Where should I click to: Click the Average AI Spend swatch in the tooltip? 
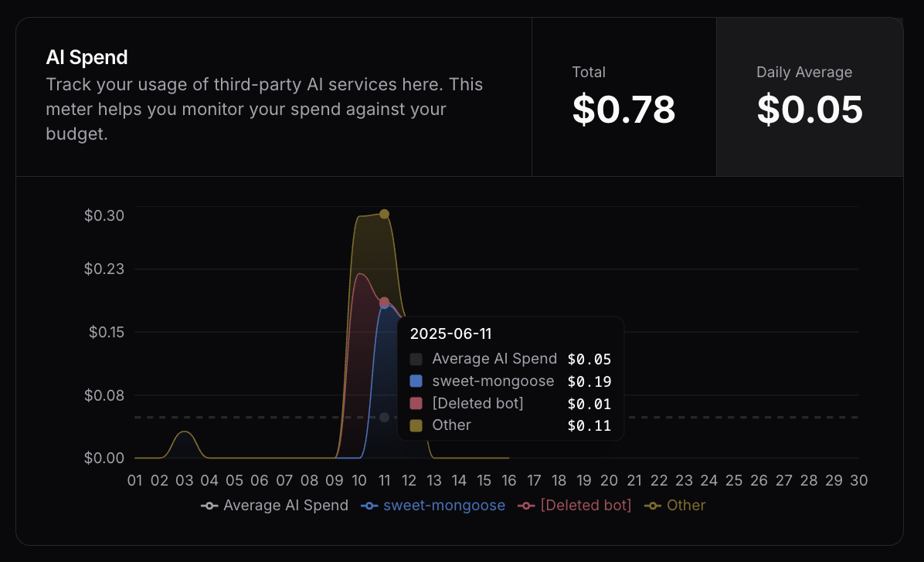tap(415, 358)
